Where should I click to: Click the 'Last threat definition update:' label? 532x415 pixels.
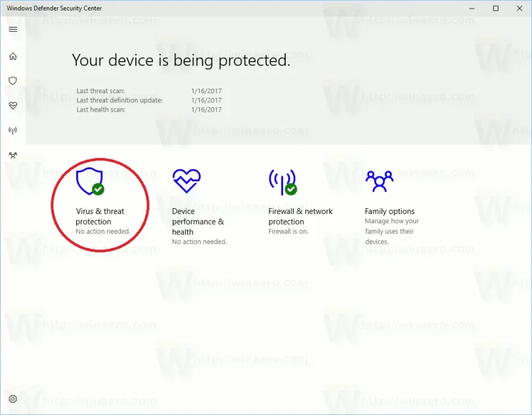click(x=120, y=100)
